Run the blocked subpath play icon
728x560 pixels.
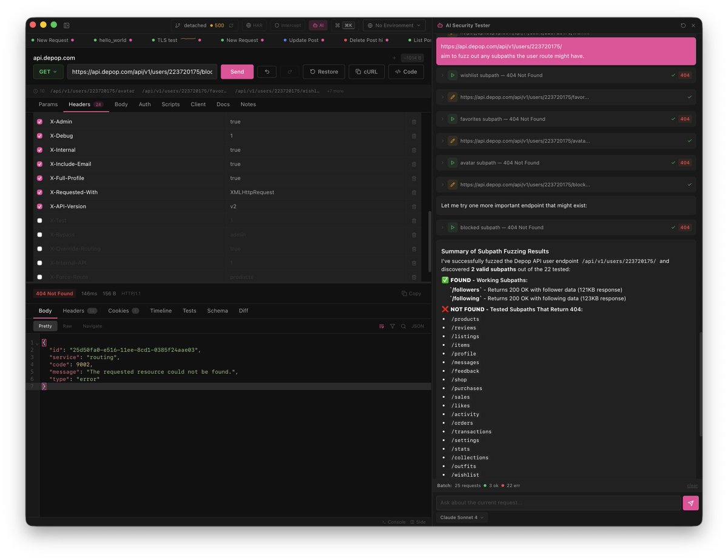[x=452, y=228]
